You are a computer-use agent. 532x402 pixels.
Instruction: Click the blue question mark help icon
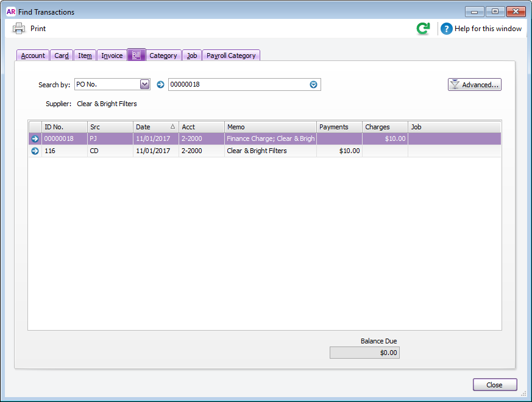pyautogui.click(x=447, y=29)
